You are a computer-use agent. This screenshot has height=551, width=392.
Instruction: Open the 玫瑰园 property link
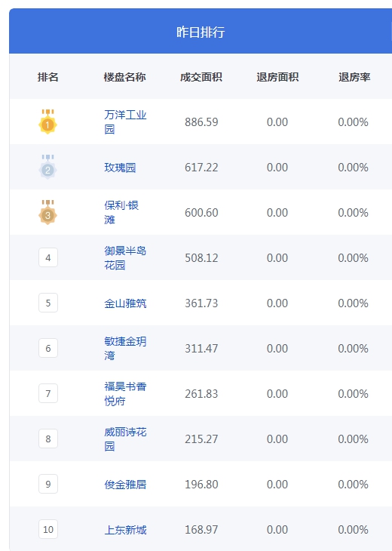coord(120,168)
